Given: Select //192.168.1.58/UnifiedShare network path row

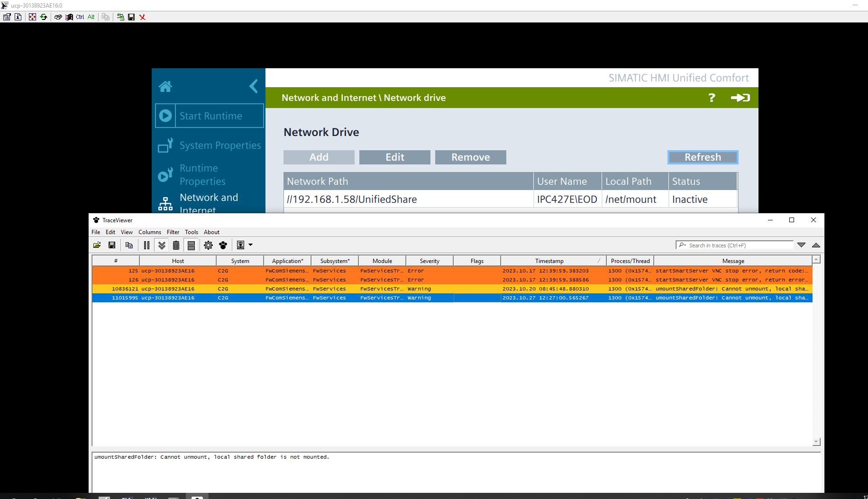Looking at the screenshot, I should [510, 200].
